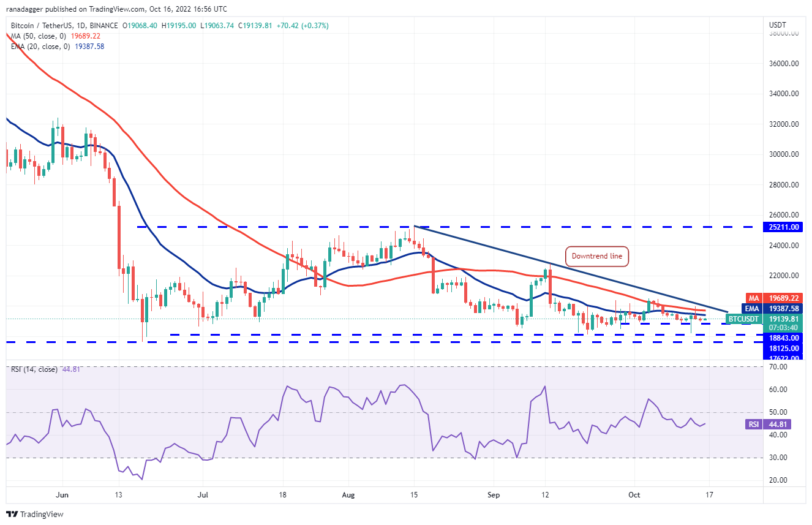Click the TradingView logo at bottom left
The image size is (812, 525).
[35, 514]
